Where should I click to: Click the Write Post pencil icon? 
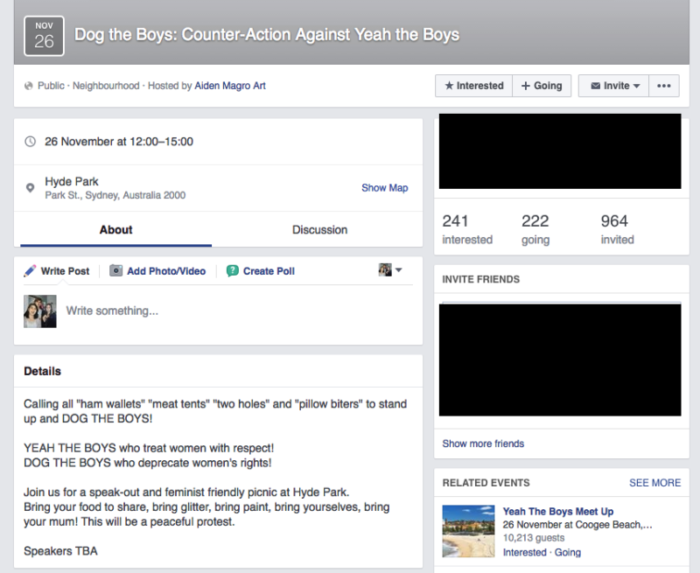(30, 271)
